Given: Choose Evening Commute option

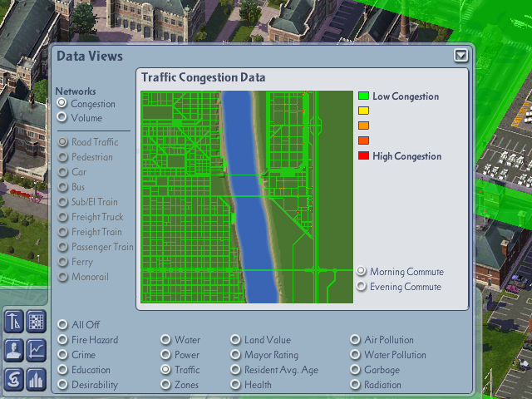Looking at the screenshot, I should (362, 286).
